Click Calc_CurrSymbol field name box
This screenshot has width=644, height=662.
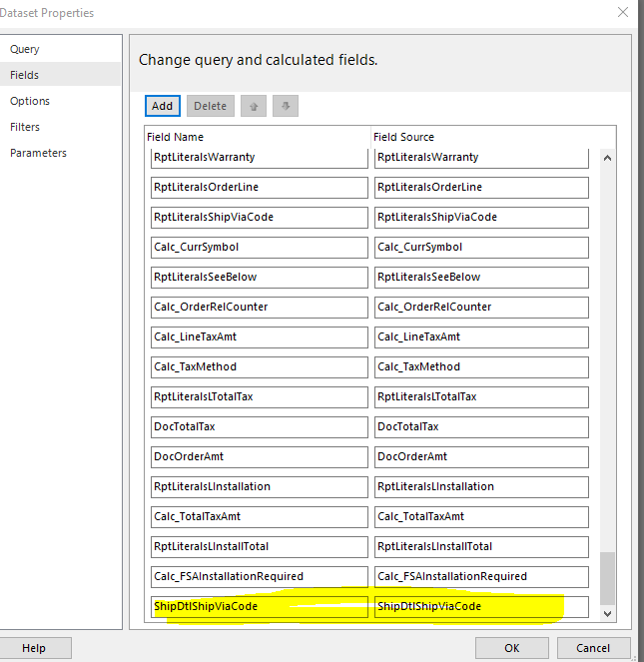(x=260, y=248)
